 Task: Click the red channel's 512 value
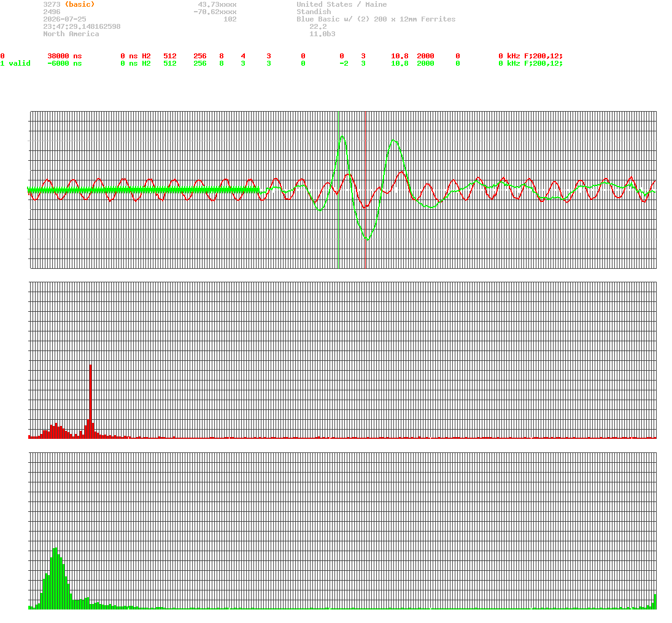click(x=170, y=56)
